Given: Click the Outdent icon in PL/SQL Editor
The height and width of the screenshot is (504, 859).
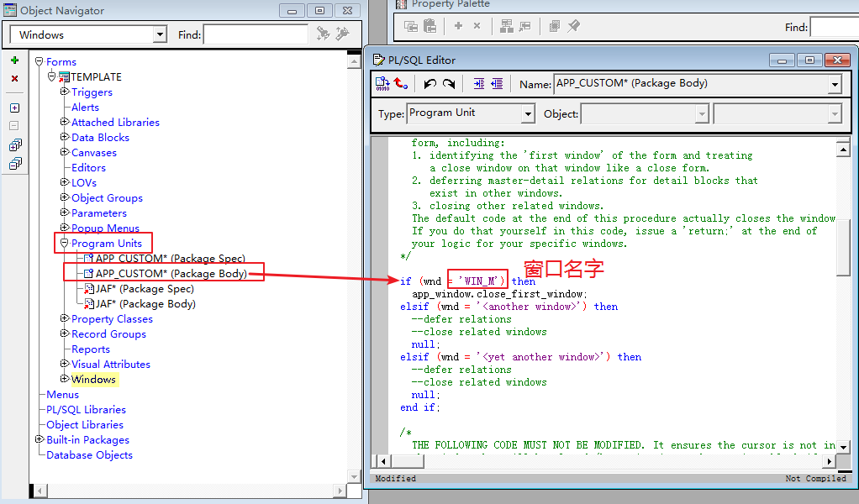Looking at the screenshot, I should click(x=497, y=84).
